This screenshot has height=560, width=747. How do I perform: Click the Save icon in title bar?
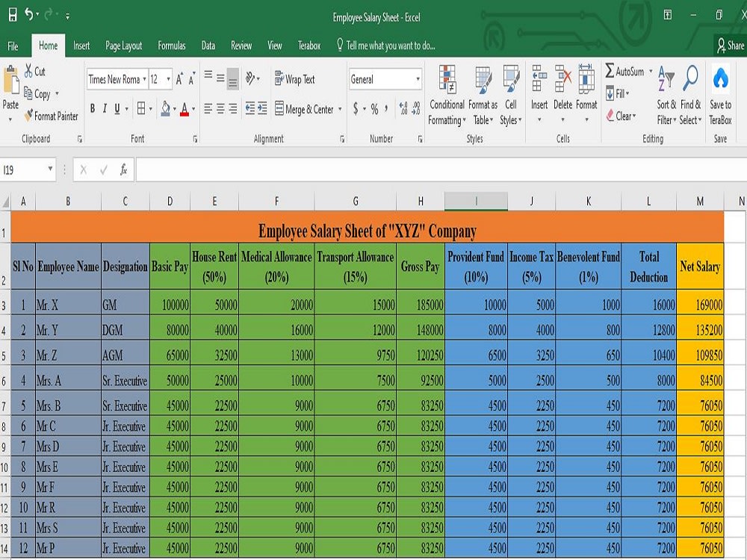click(13, 15)
